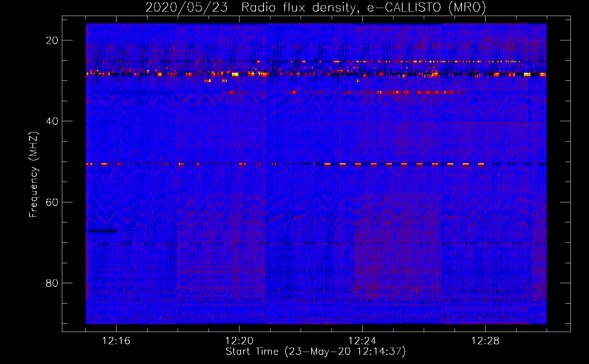Click the 'Frequency (MHZ)' y-axis label
This screenshot has width=589, height=364.
[33, 175]
